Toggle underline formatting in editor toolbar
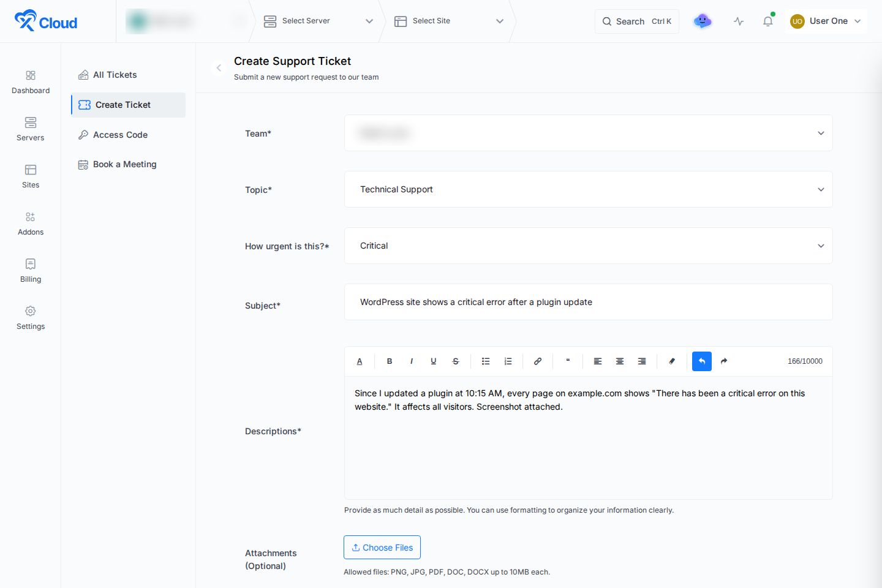This screenshot has width=882, height=588. (434, 361)
